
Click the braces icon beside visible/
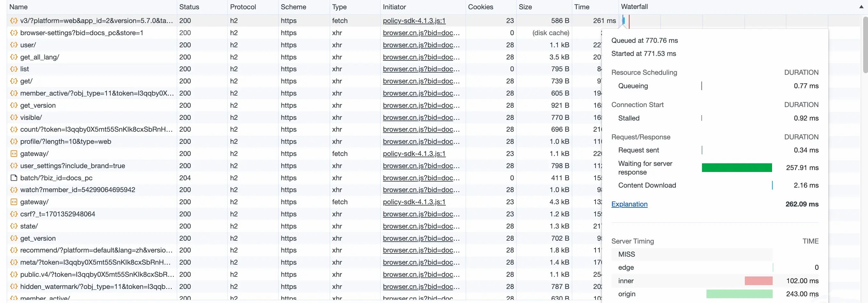[x=13, y=118]
